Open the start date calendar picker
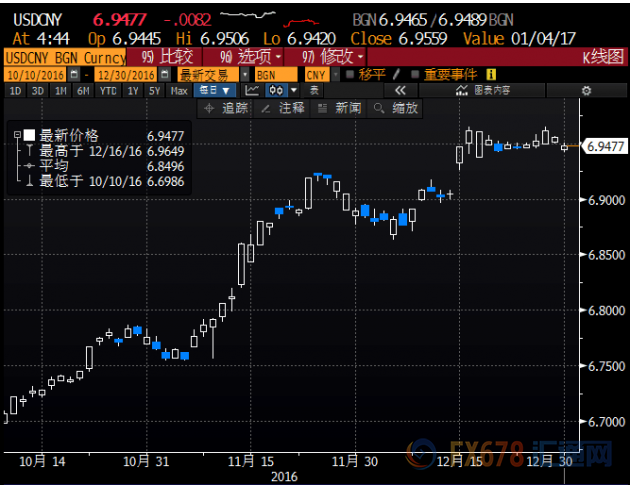Viewport: 630px width, 490px height. pyautogui.click(x=74, y=75)
